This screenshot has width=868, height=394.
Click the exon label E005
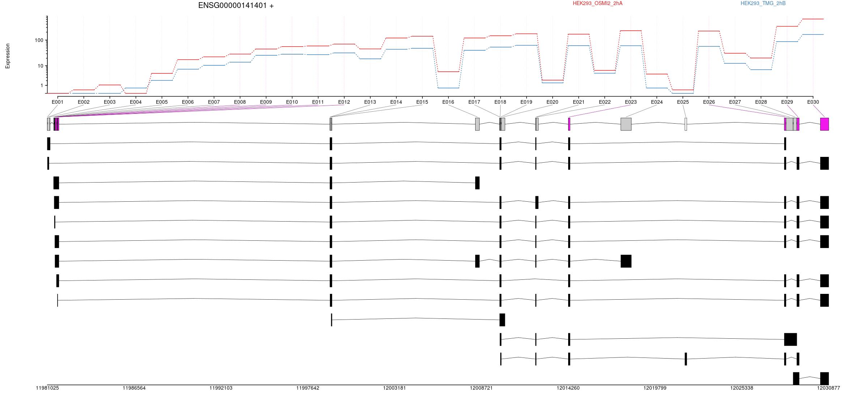(x=162, y=102)
